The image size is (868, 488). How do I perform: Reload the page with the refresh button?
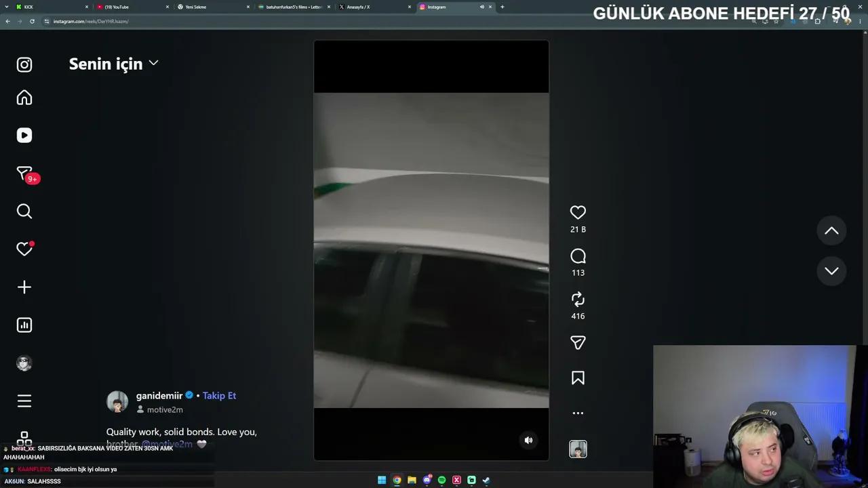[32, 21]
